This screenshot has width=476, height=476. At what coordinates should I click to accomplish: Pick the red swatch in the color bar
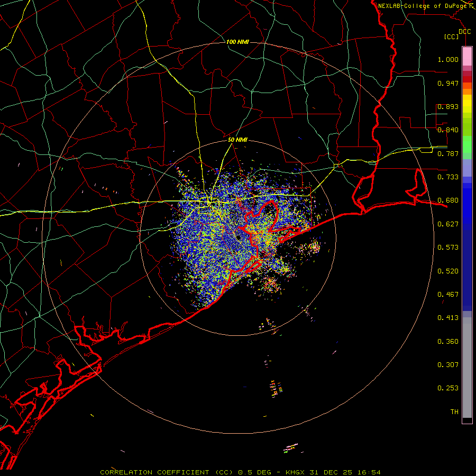click(x=467, y=79)
